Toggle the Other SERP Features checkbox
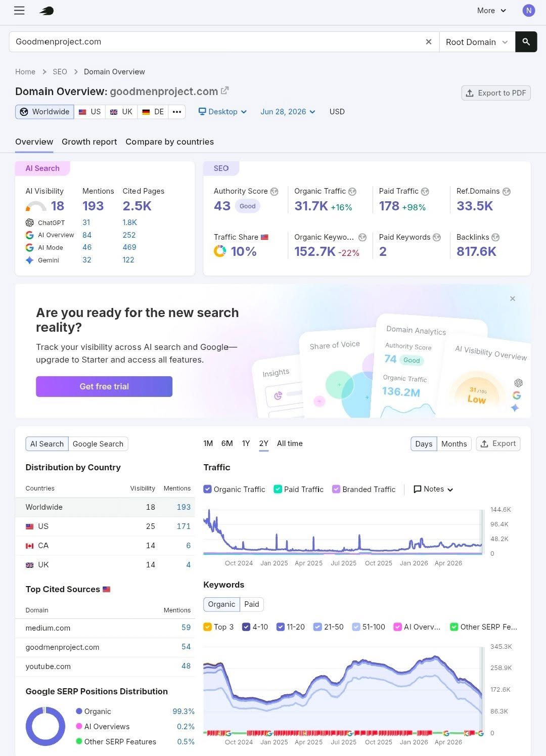The width and height of the screenshot is (546, 756). click(454, 627)
